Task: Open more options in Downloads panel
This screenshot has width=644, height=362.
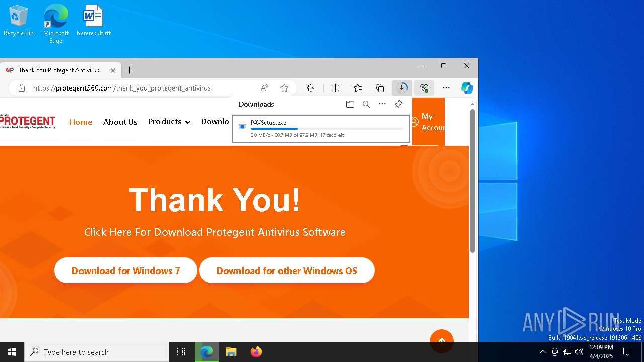Action: [382, 104]
